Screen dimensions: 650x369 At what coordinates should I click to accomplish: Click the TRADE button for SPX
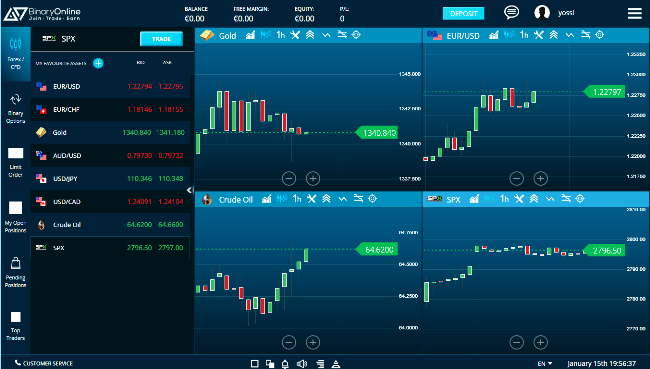pyautogui.click(x=161, y=39)
